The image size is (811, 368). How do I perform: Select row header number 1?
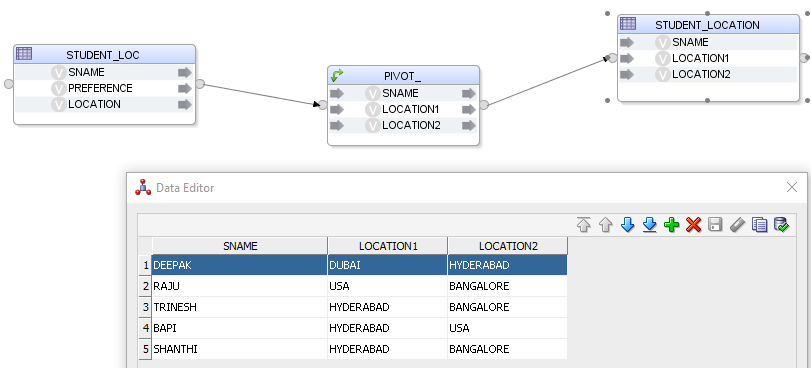point(145,265)
